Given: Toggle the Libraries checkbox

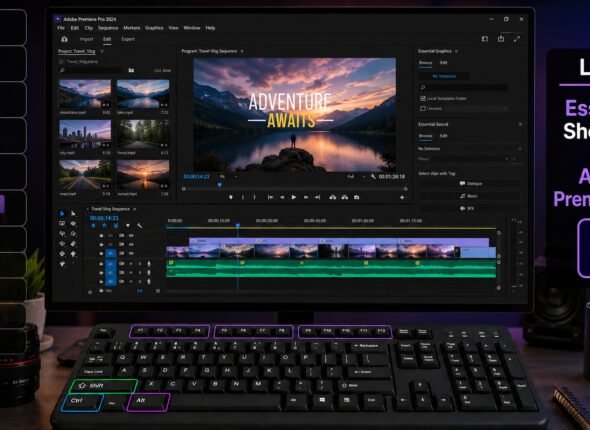Looking at the screenshot, I should (423, 108).
